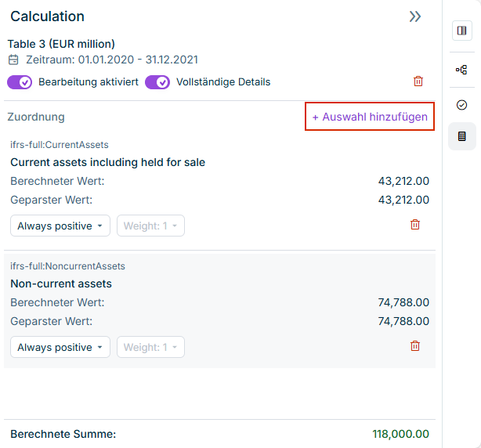Select the calculator icon in sidebar
This screenshot has height=448, width=481.
[461, 136]
